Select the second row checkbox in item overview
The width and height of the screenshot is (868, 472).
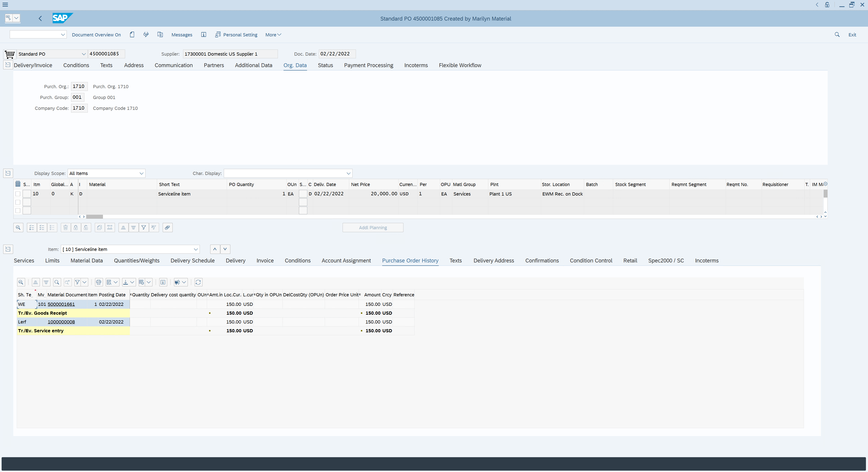[18, 202]
